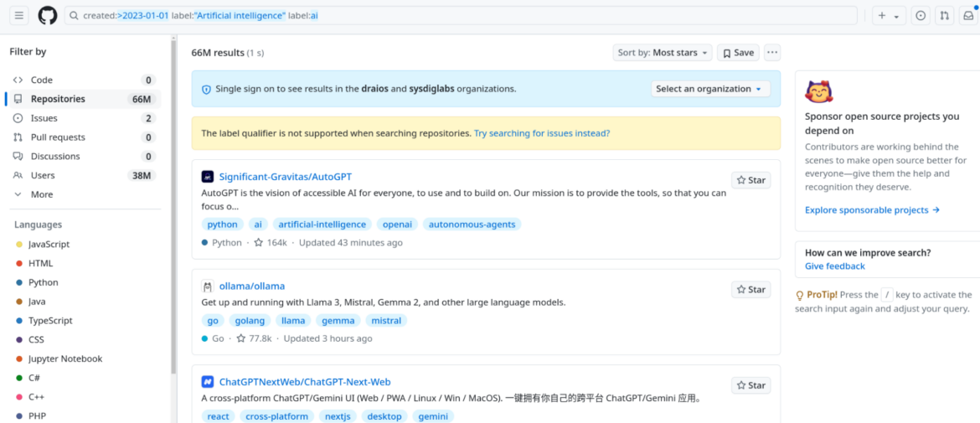Star the ollama repository
The width and height of the screenshot is (980, 423).
click(x=750, y=289)
